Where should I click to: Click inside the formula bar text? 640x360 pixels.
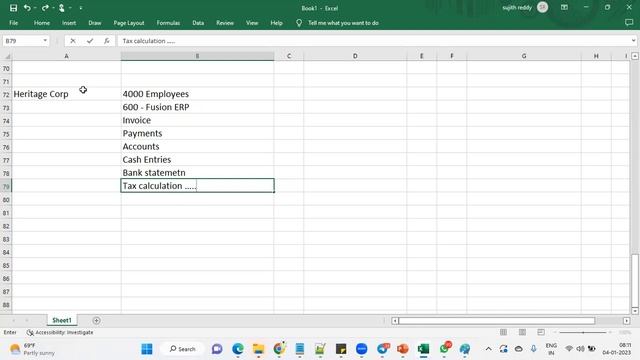tap(373, 41)
